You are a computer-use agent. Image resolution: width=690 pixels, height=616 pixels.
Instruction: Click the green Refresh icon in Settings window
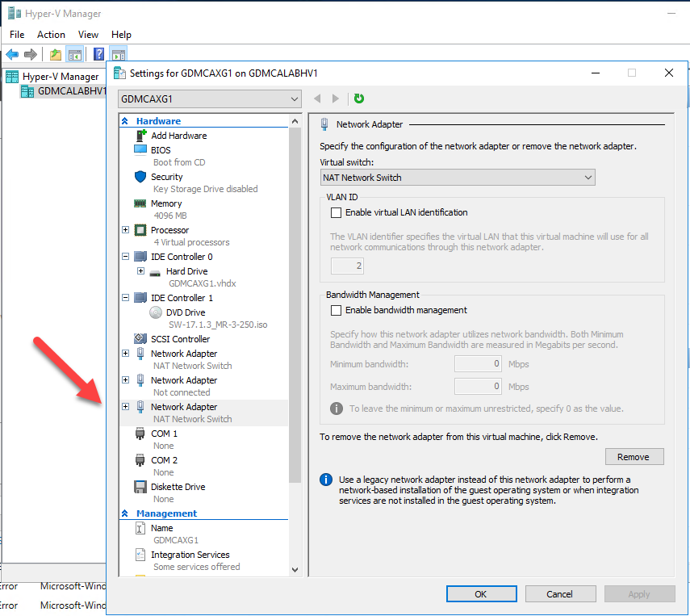(x=359, y=98)
